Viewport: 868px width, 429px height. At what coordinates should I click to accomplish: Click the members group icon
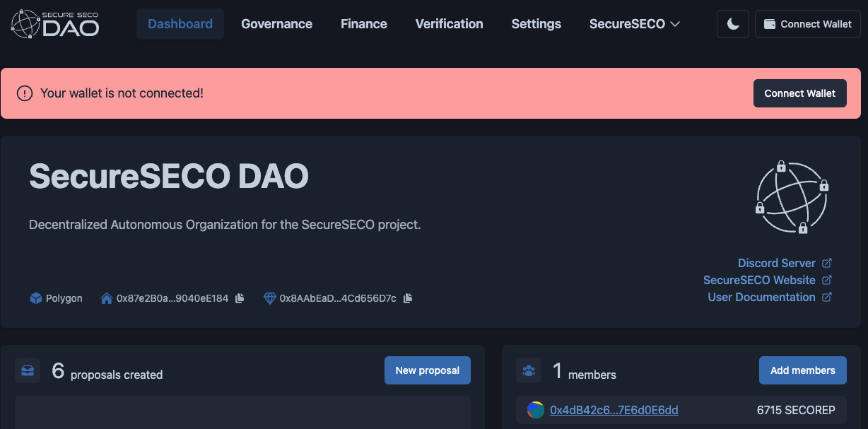point(528,370)
